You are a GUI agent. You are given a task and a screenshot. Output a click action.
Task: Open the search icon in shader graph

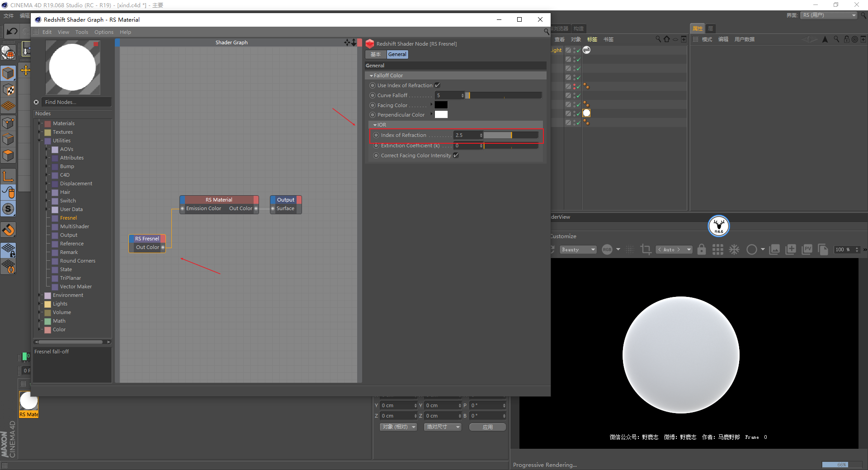click(x=546, y=32)
